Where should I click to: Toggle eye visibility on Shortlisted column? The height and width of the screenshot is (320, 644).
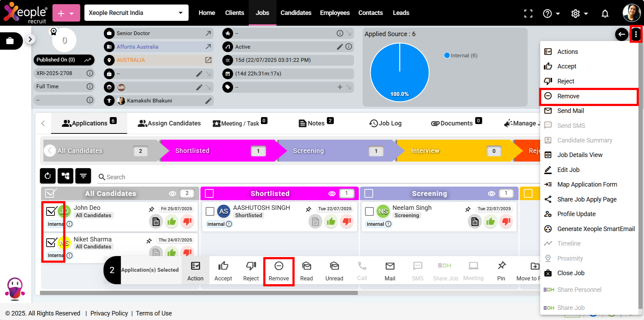tap(332, 194)
